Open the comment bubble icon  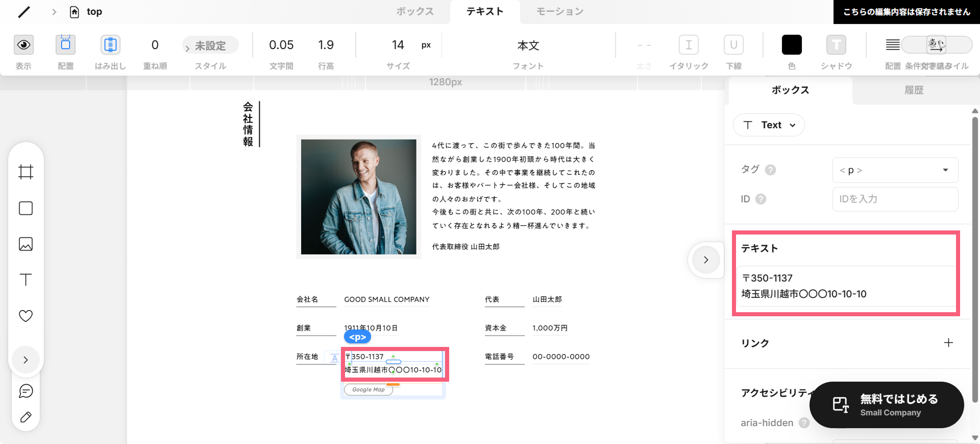coord(26,391)
